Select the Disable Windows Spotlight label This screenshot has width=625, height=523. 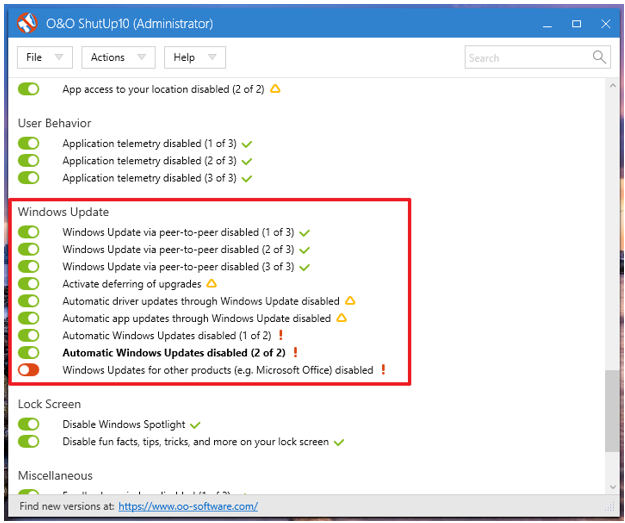[124, 425]
